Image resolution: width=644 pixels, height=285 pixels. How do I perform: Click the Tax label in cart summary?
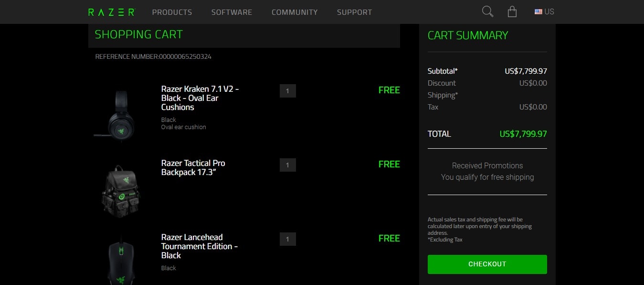point(433,107)
